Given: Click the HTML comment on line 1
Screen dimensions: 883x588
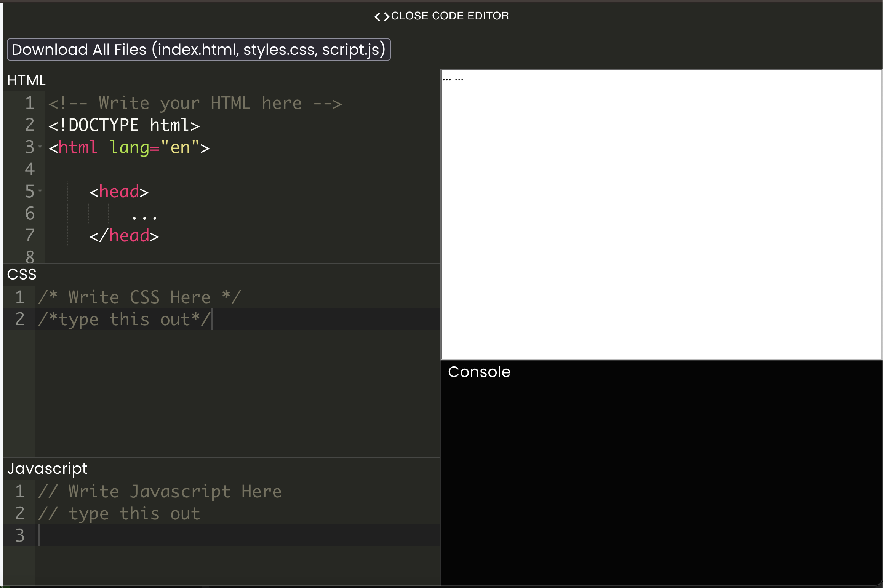Looking at the screenshot, I should pos(195,103).
